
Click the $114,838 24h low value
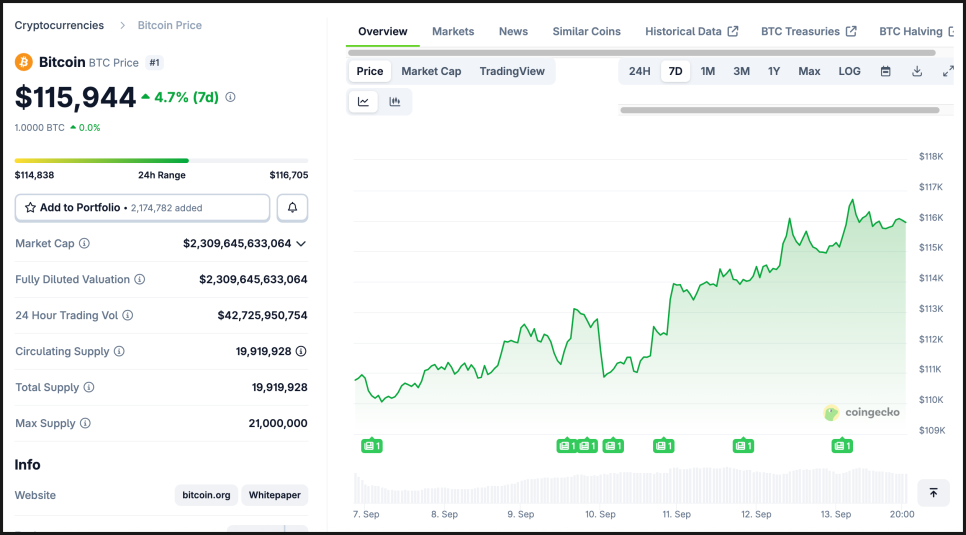click(34, 175)
